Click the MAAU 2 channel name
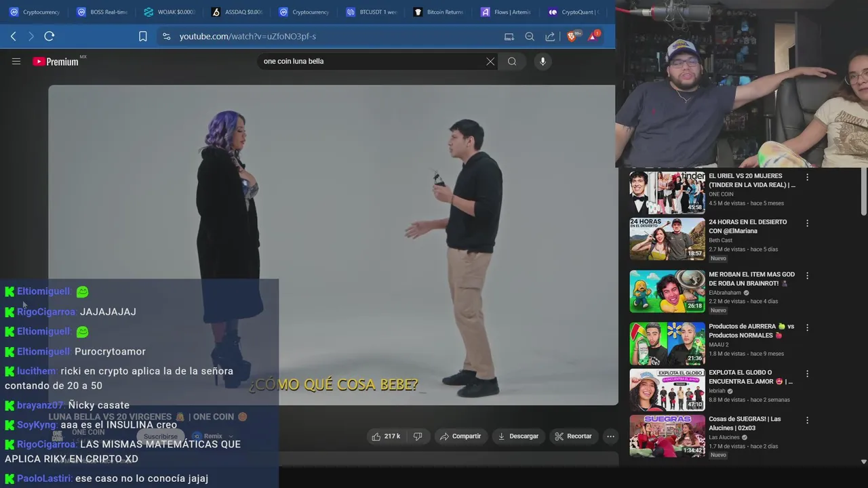The image size is (868, 488). point(719,345)
